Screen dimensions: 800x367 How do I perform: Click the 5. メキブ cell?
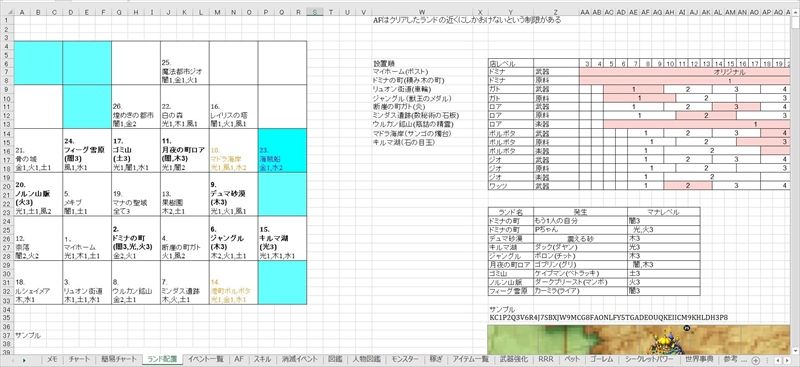pos(87,194)
